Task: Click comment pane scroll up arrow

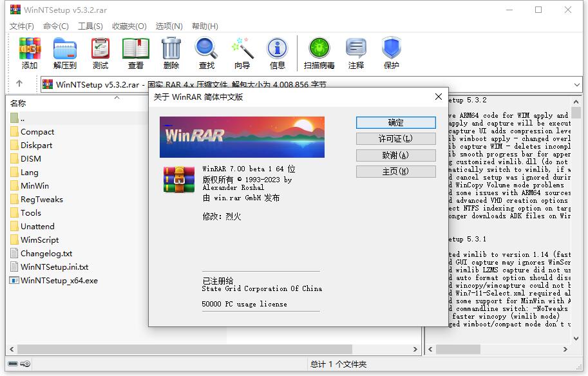Action: (x=576, y=101)
